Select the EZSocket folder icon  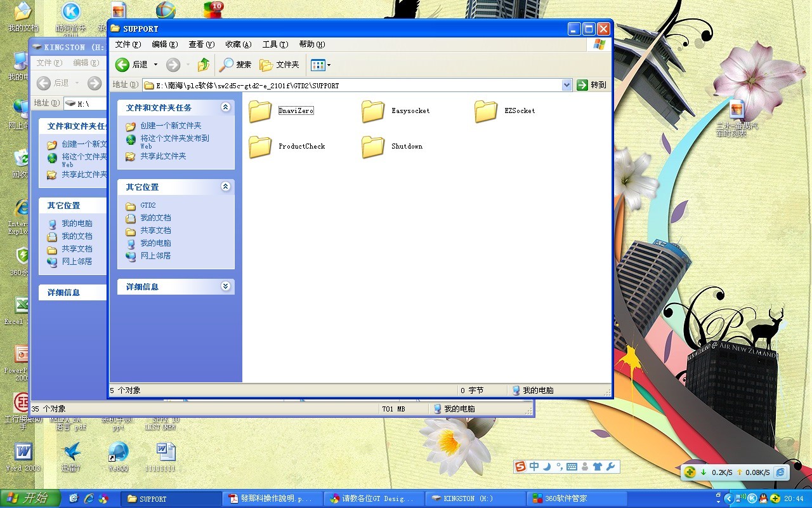(x=486, y=111)
